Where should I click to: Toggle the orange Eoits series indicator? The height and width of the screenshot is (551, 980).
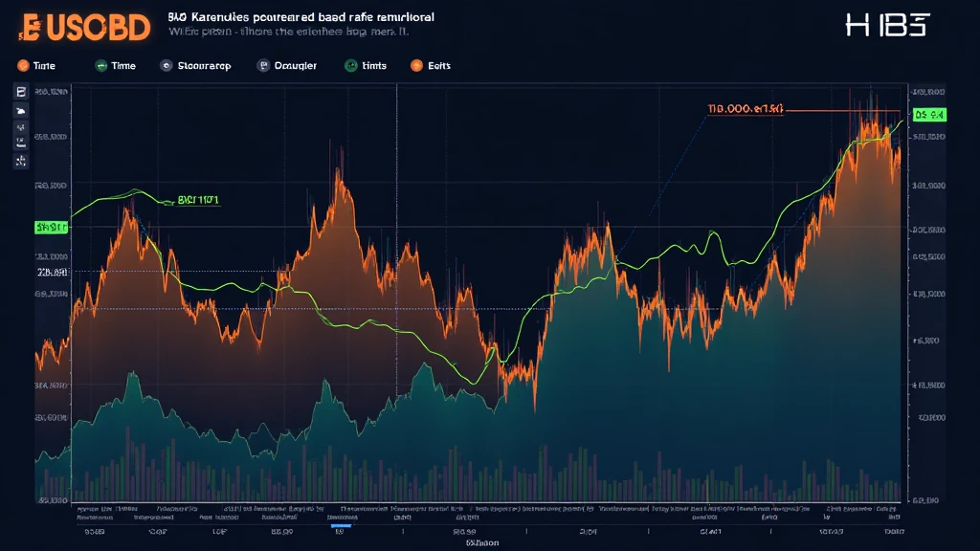click(416, 66)
